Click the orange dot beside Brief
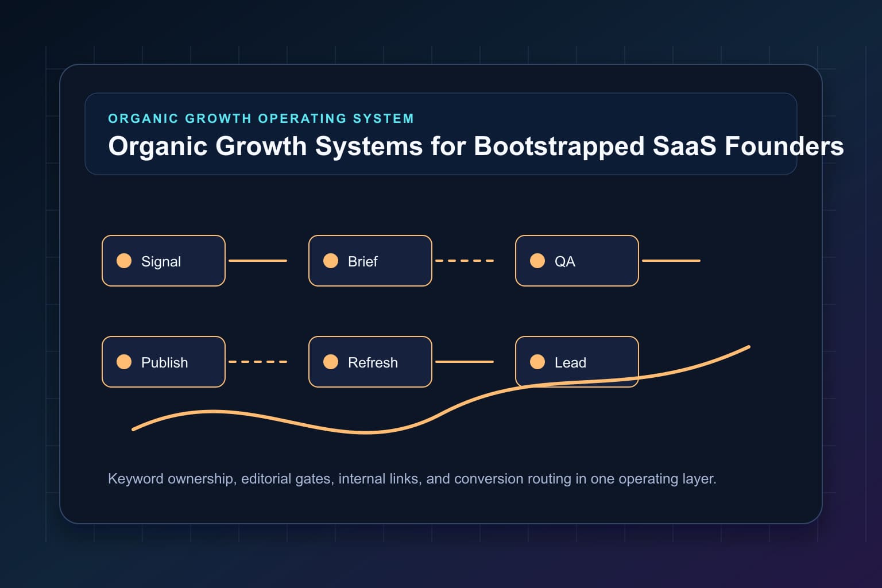The image size is (882, 588). coord(331,261)
